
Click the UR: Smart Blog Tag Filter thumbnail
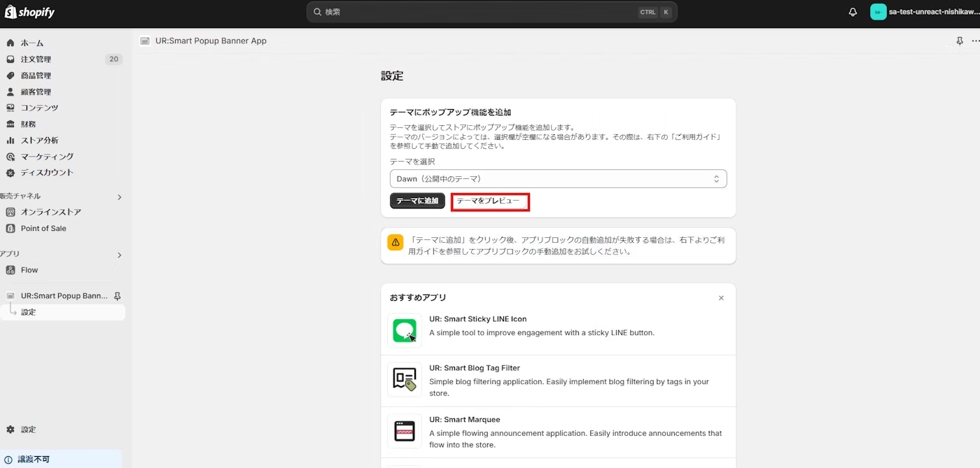click(405, 379)
